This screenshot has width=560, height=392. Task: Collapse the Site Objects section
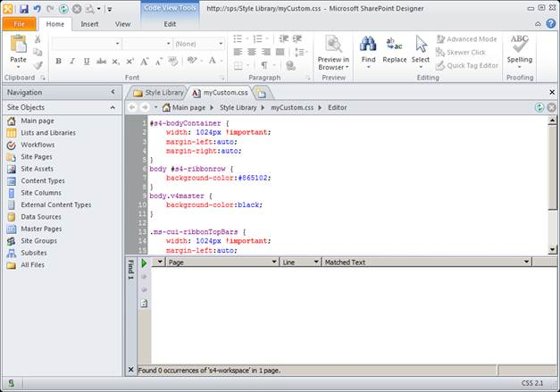113,107
